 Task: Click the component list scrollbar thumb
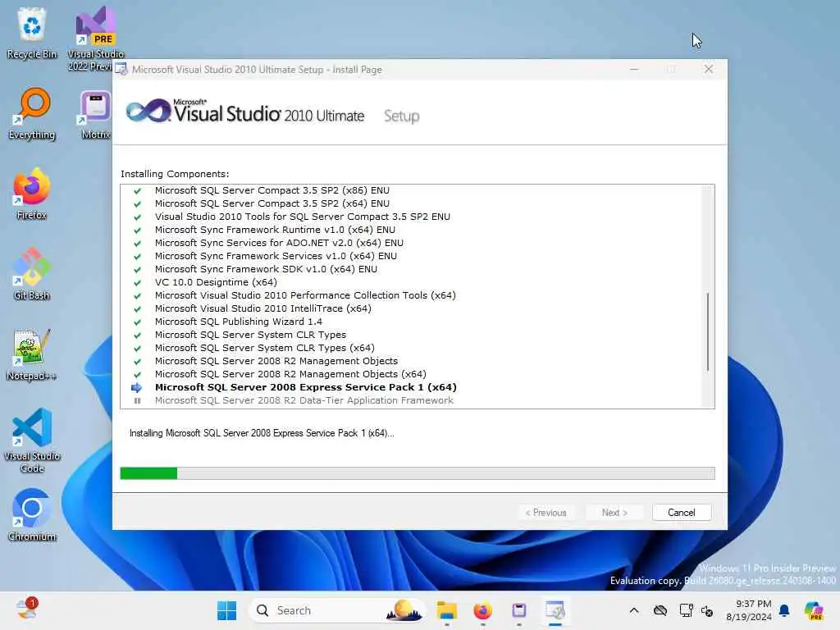[708, 331]
